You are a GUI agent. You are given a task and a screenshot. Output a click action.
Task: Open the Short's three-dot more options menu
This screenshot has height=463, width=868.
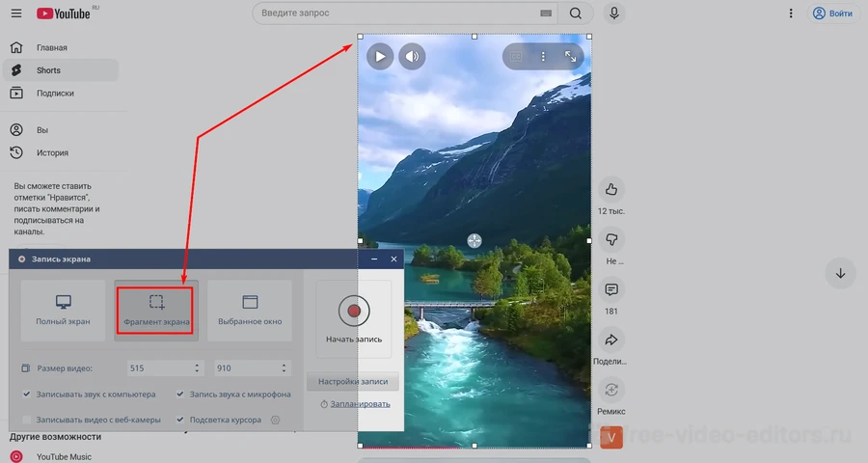(x=543, y=57)
